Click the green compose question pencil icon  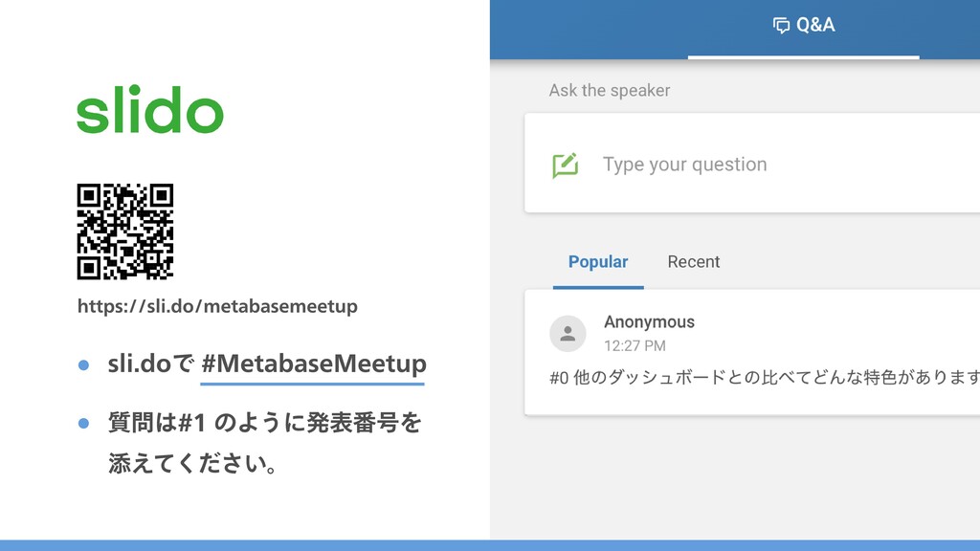(x=565, y=165)
